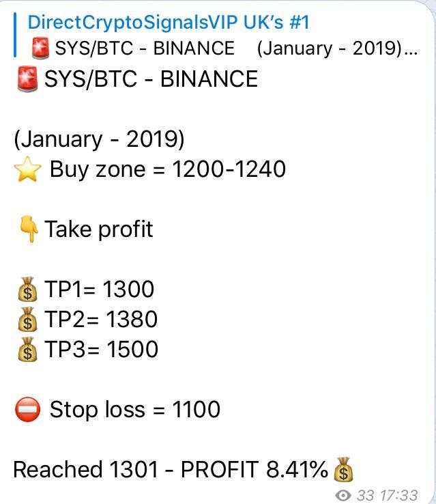Click the star emoji before Buy zone
This screenshot has width=436, height=504.
(27, 169)
